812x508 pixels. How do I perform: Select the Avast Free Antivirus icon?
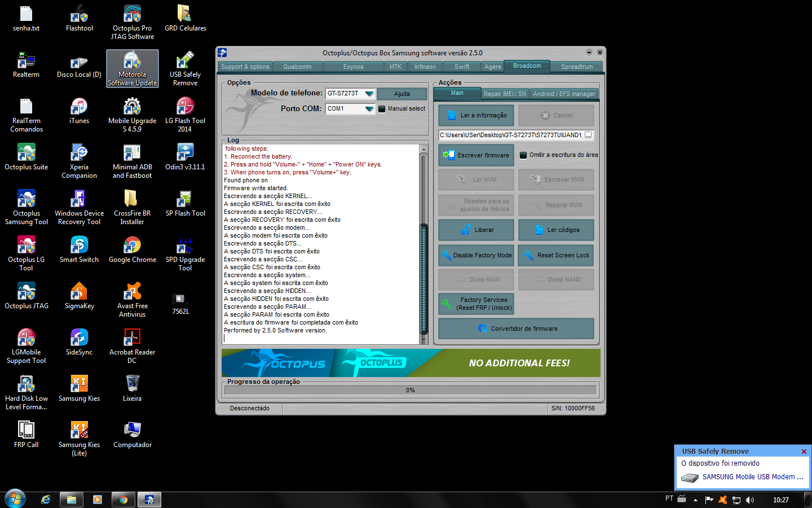(132, 300)
